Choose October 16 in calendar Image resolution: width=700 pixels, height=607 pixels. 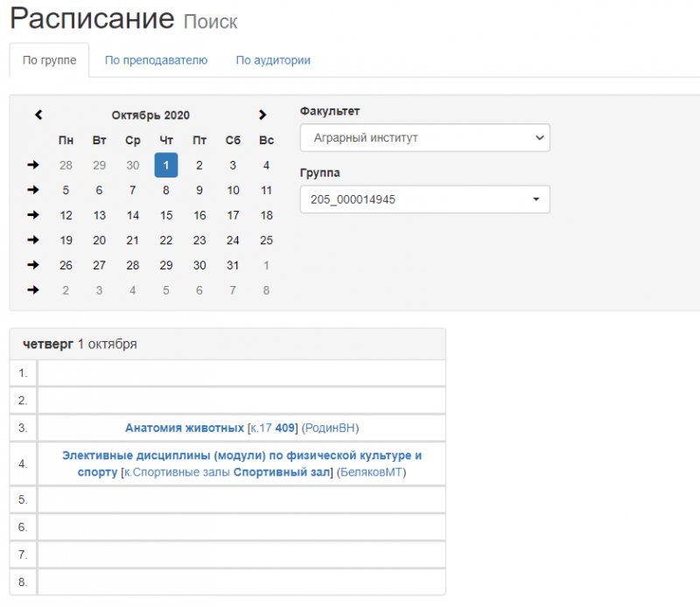[199, 215]
